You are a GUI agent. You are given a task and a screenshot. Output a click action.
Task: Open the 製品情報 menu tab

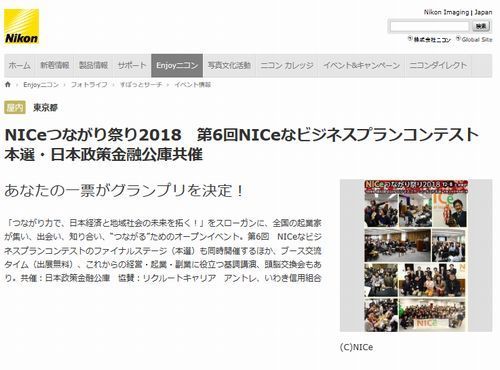[x=93, y=65]
